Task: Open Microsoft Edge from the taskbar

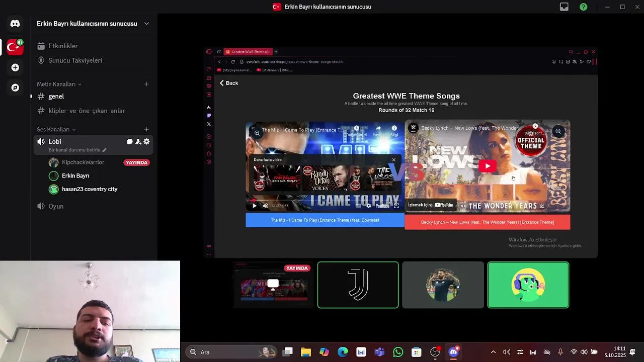Action: 343,352
